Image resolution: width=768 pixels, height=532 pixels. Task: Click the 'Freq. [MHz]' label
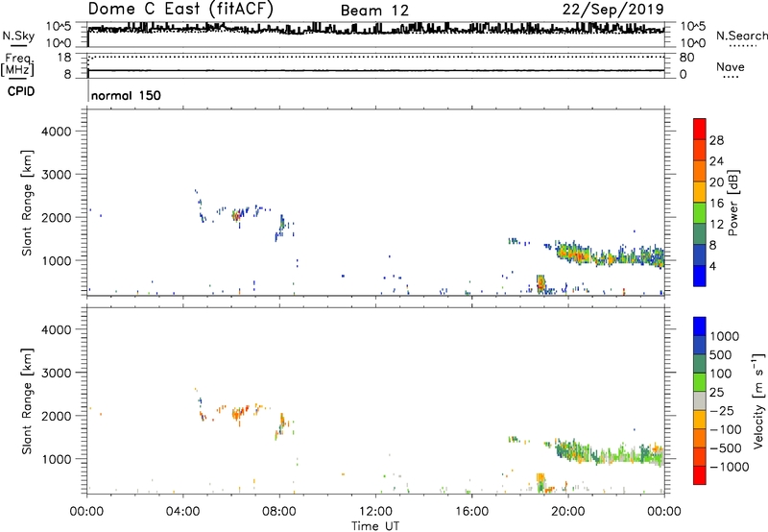click(17, 64)
